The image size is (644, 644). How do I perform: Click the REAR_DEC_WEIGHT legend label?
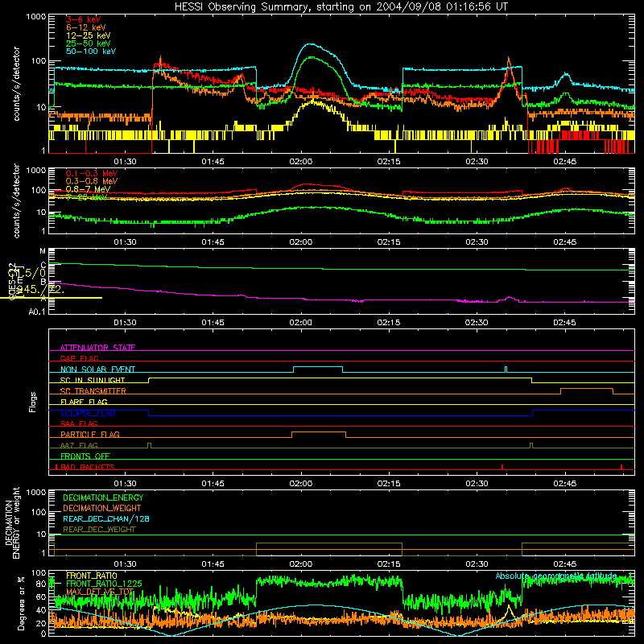[99, 530]
